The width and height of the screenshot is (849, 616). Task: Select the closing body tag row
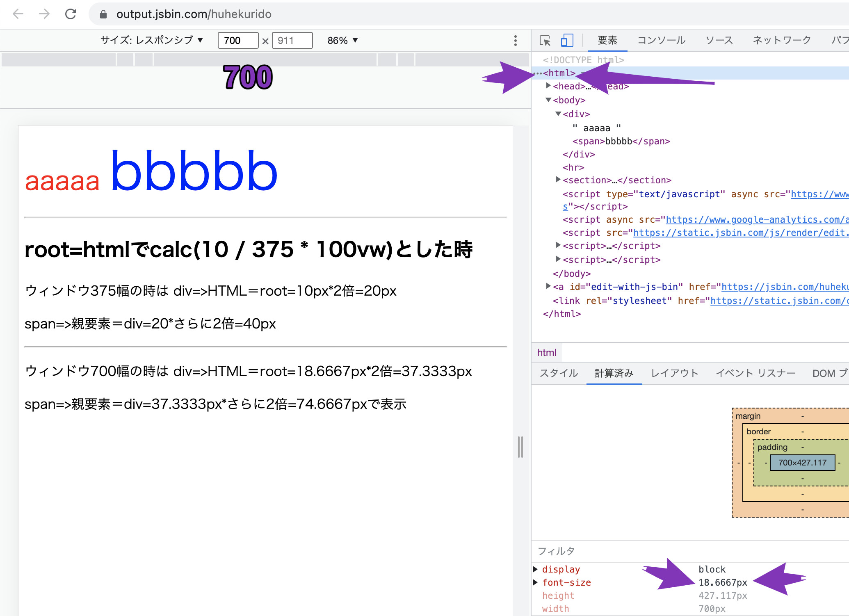tap(572, 274)
